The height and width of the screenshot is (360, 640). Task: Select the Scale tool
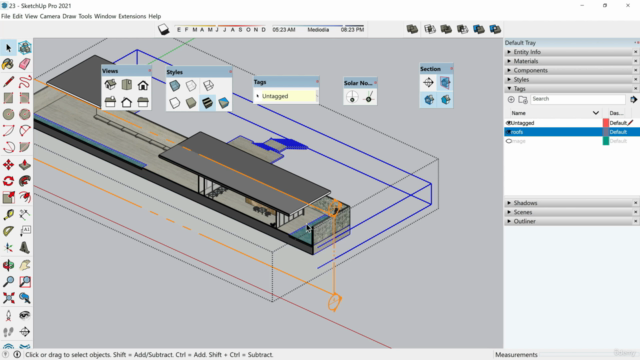click(8, 197)
